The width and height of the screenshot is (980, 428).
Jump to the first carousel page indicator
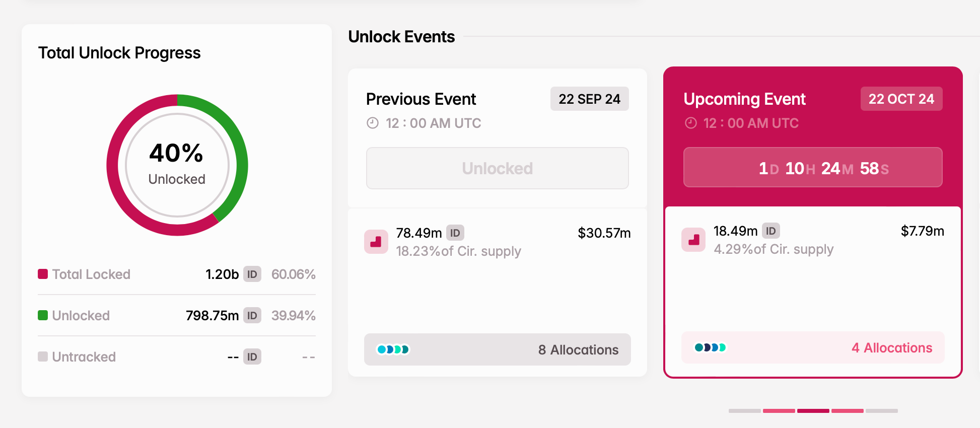pos(744,411)
